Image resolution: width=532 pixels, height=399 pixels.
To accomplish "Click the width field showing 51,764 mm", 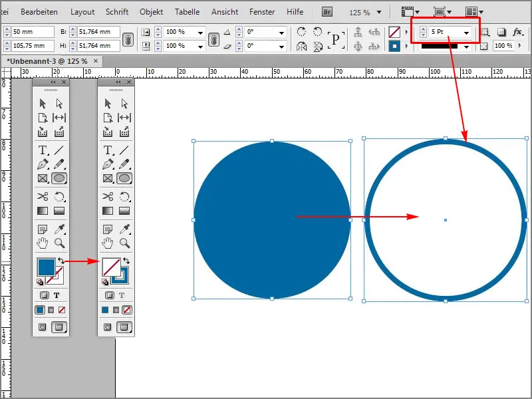I will click(97, 33).
